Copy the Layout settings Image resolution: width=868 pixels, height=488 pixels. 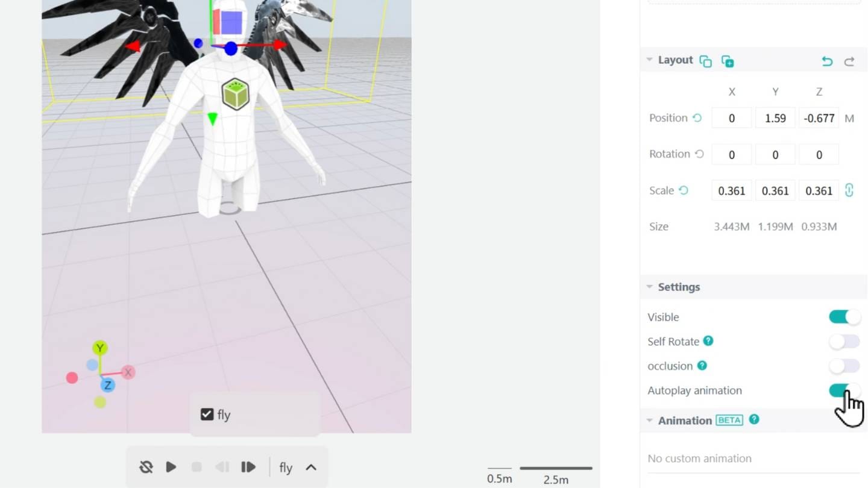(x=706, y=60)
